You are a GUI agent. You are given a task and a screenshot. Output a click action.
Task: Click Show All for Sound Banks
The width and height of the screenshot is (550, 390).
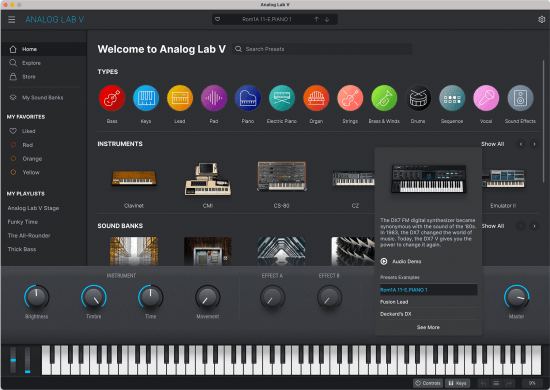493,226
